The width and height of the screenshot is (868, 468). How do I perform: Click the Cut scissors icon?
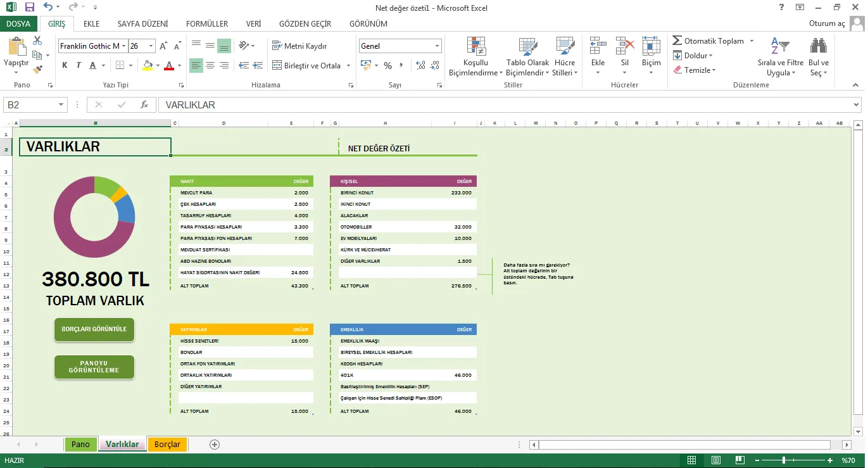point(37,41)
